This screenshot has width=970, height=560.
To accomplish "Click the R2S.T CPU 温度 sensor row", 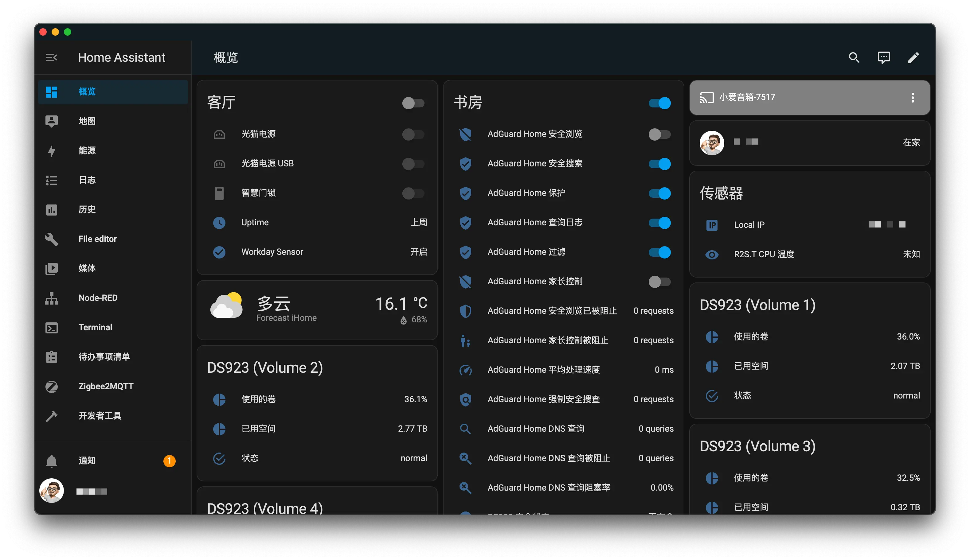I will (x=764, y=255).
